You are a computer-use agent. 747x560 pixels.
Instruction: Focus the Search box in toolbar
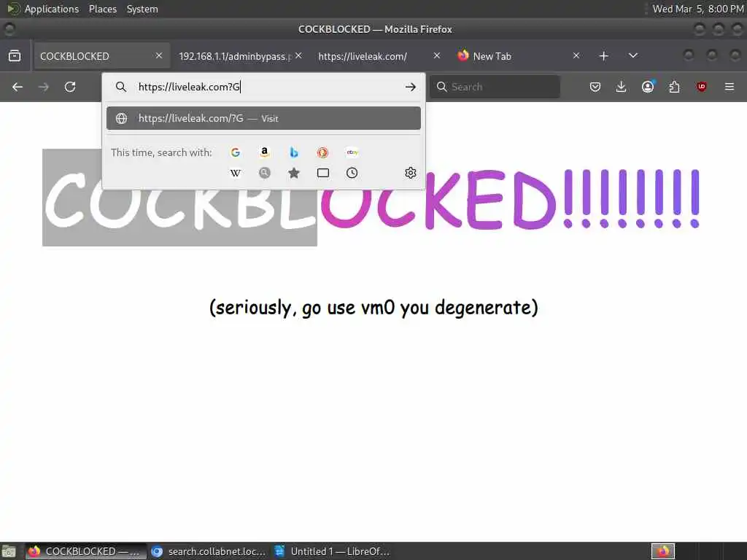[x=495, y=87]
